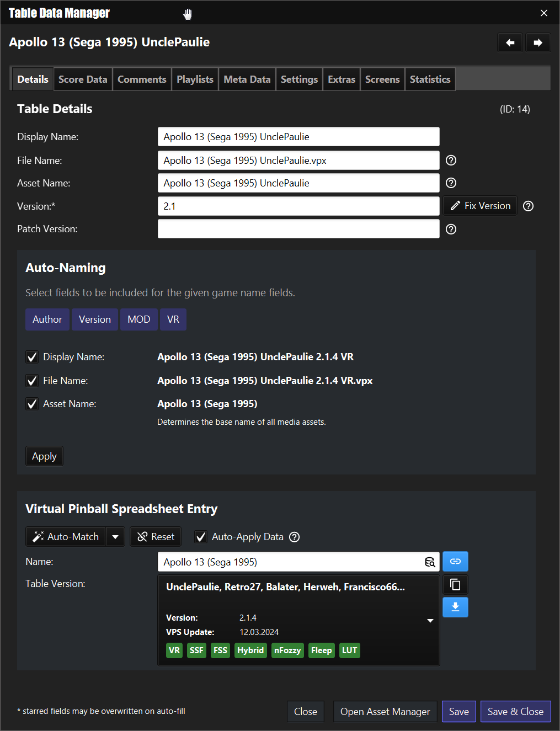Click the green Fleep feature tag

pyautogui.click(x=321, y=650)
